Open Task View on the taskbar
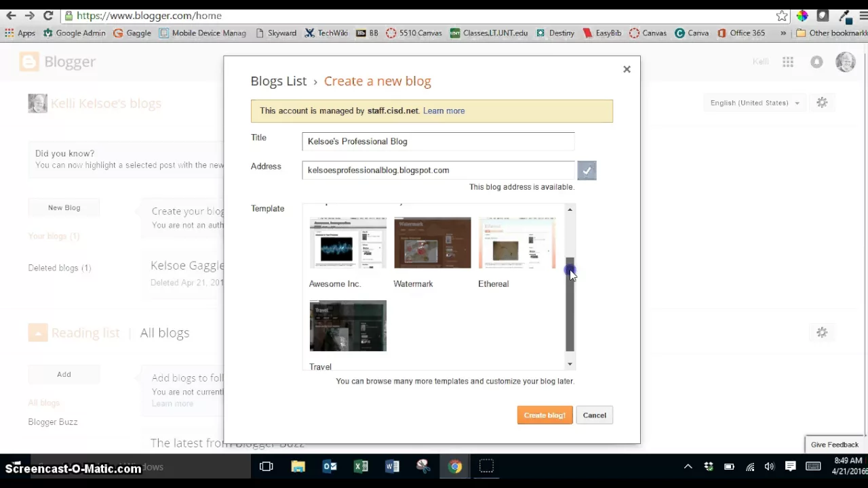Viewport: 868px width, 488px height. coord(266,466)
